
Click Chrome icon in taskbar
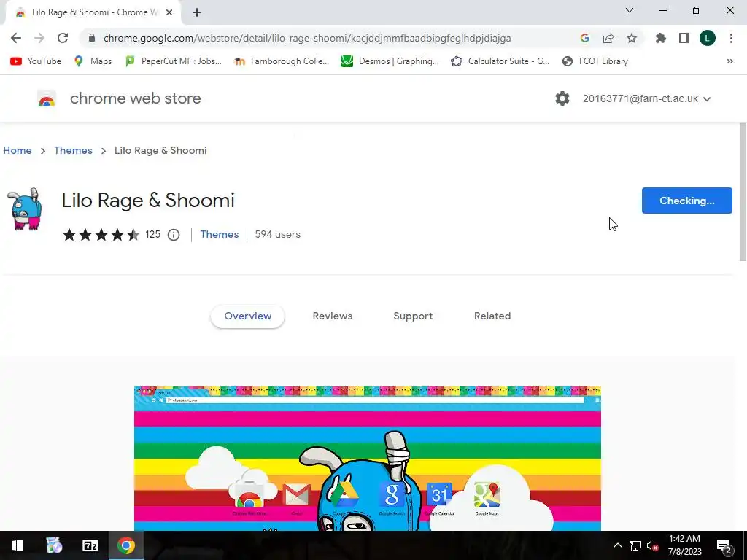126,545
